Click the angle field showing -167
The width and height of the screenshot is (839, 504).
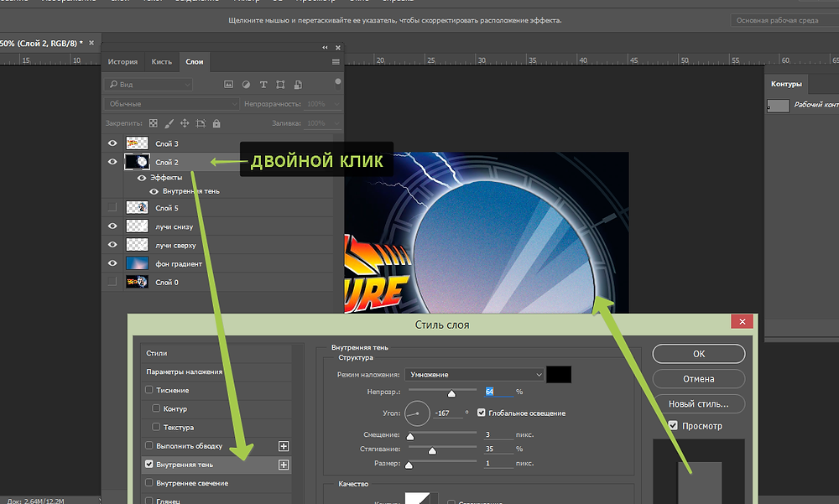[448, 413]
